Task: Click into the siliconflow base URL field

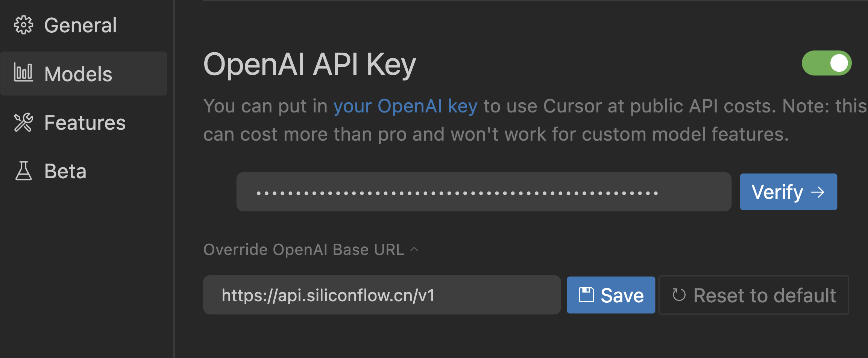Action: coord(381,295)
